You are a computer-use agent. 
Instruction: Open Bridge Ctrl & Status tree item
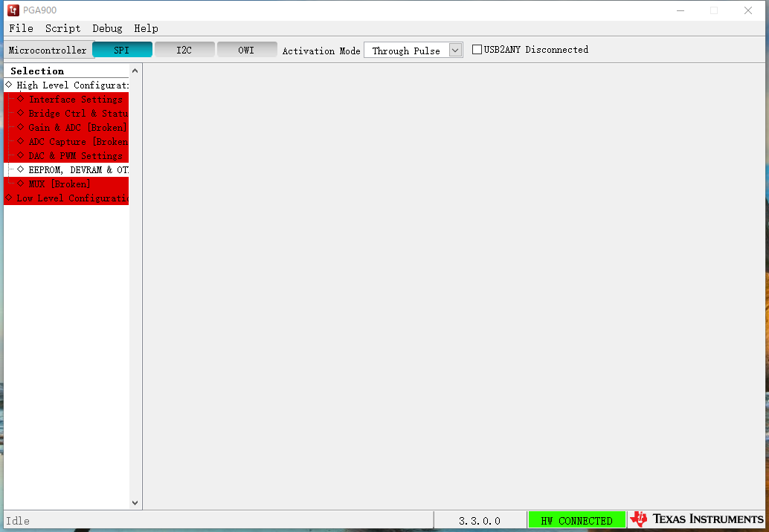(78, 114)
